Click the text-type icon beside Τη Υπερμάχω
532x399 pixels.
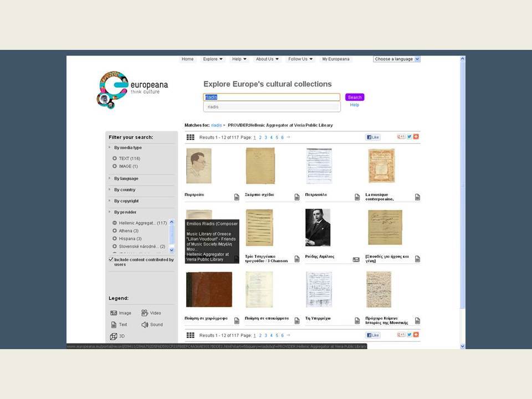[x=357, y=321]
